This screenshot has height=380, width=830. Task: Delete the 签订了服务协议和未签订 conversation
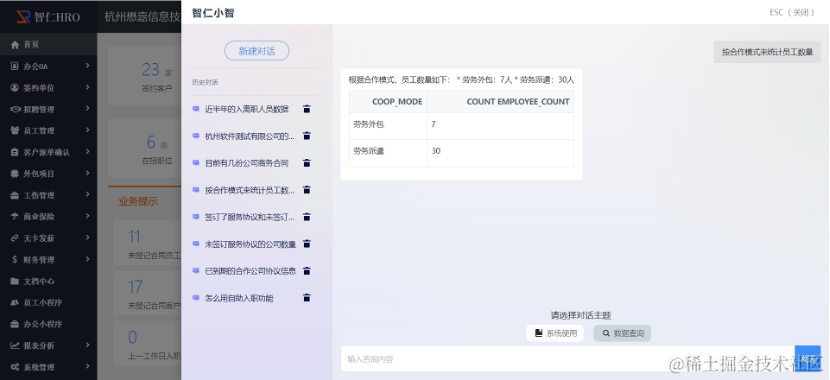pos(306,217)
